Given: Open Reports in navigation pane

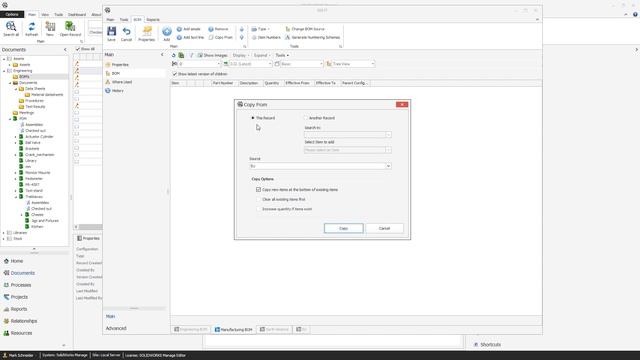Looking at the screenshot, I should click(x=15, y=309).
